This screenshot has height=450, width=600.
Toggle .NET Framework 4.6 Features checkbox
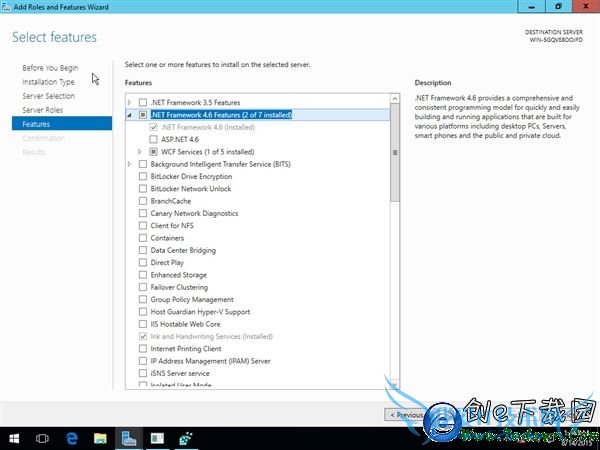[143, 115]
